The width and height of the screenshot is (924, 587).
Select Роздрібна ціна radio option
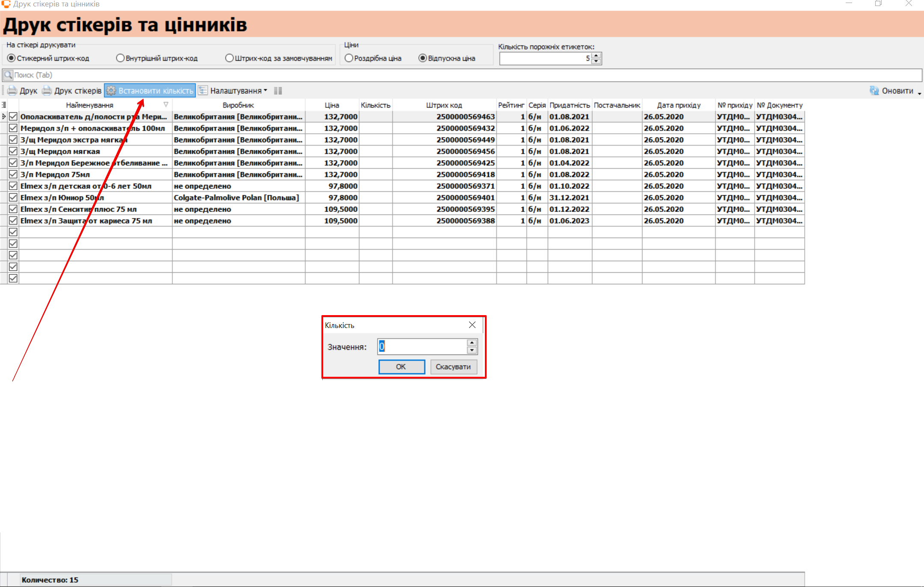pos(349,58)
